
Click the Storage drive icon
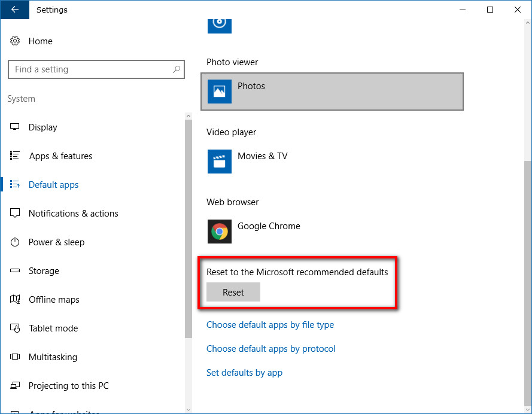(17, 270)
